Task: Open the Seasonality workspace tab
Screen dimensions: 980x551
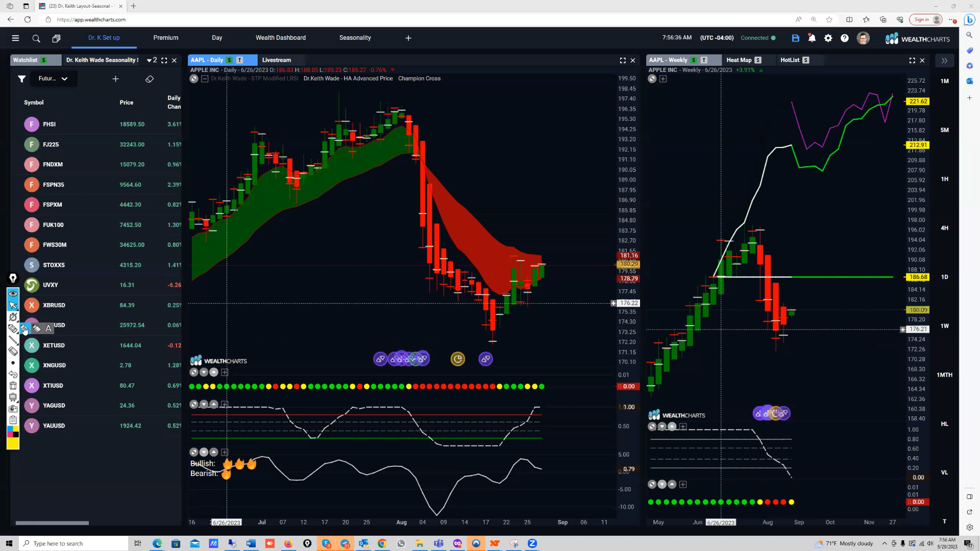Action: [x=355, y=38]
